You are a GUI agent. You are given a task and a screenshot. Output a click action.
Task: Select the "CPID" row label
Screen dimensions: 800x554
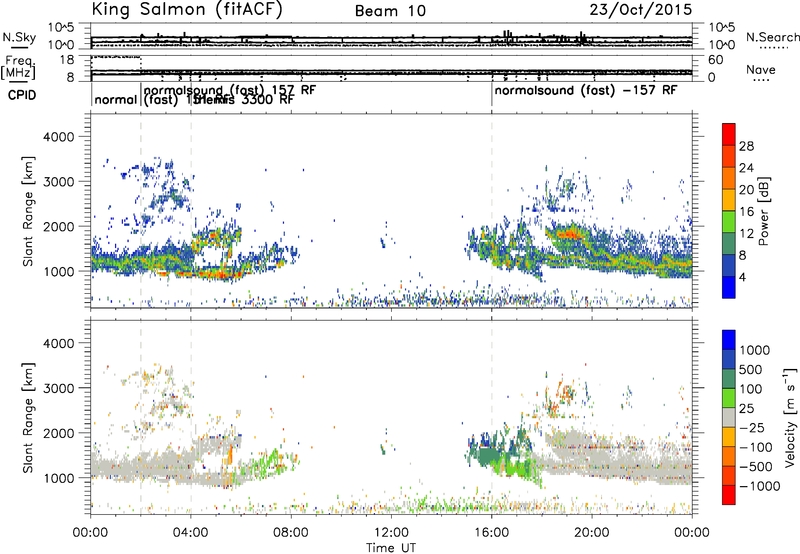click(x=22, y=95)
